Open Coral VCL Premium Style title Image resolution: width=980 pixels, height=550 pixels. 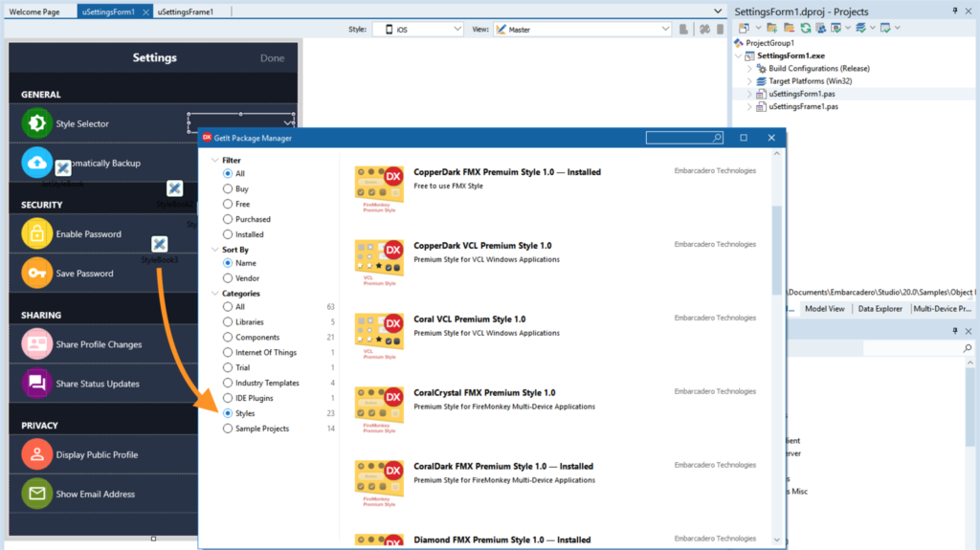pos(469,319)
